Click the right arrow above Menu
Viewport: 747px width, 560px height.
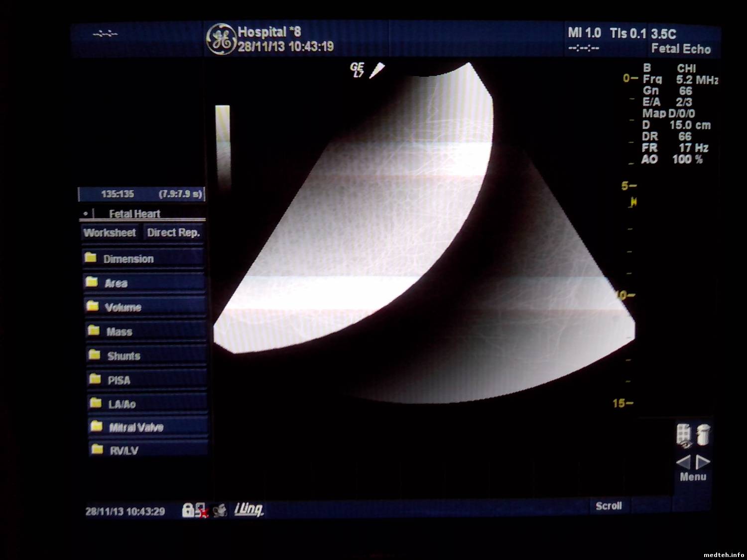(x=703, y=462)
